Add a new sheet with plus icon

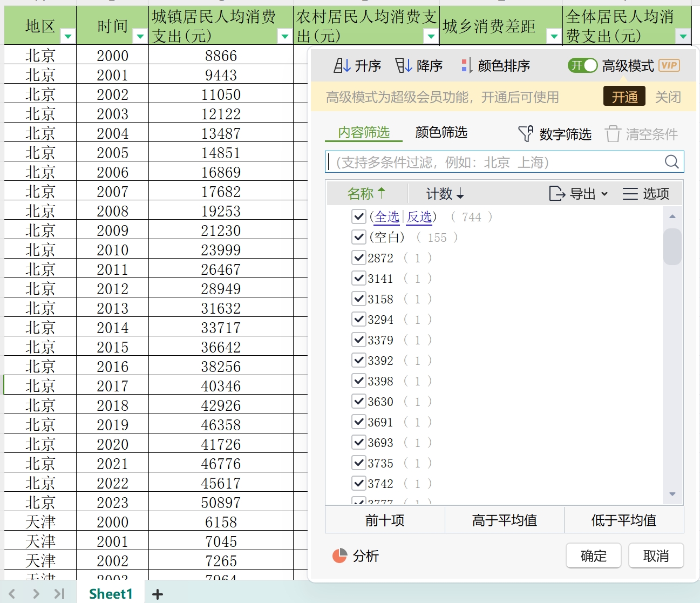[x=158, y=594]
